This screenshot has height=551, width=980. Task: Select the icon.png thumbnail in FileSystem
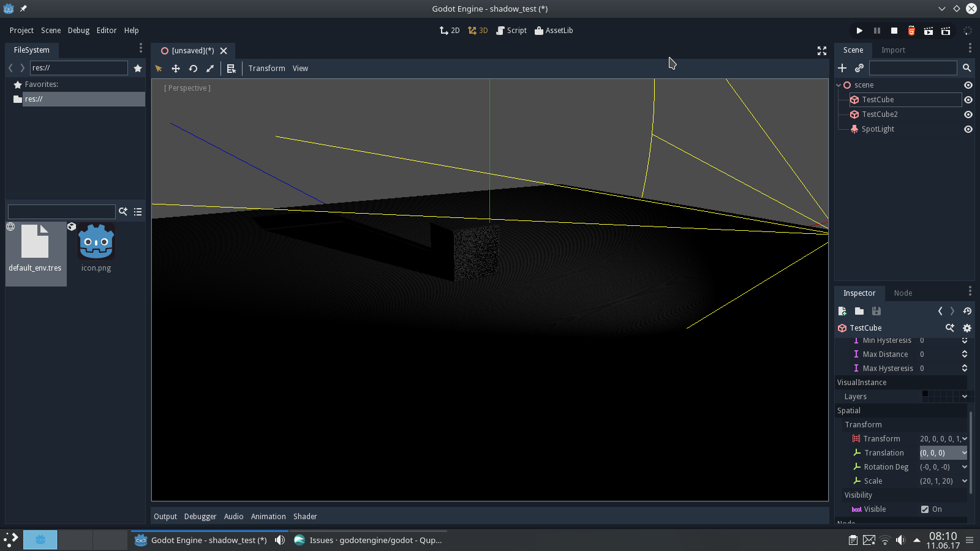96,242
